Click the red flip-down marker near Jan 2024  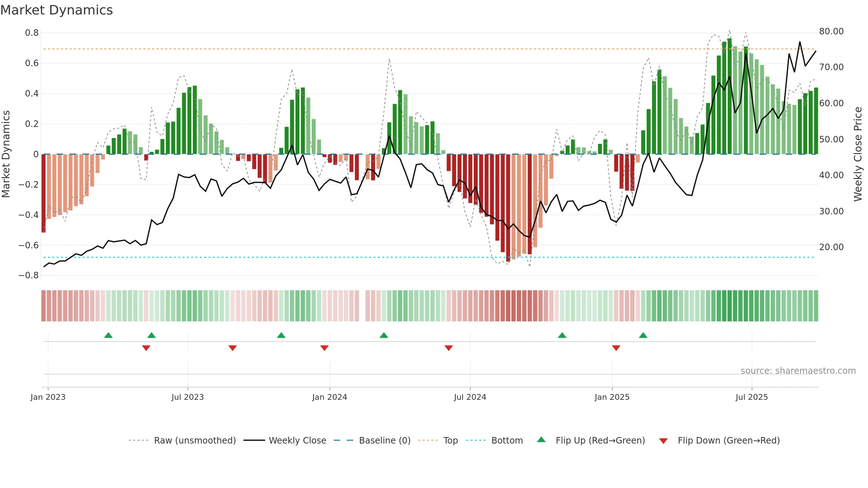click(324, 348)
